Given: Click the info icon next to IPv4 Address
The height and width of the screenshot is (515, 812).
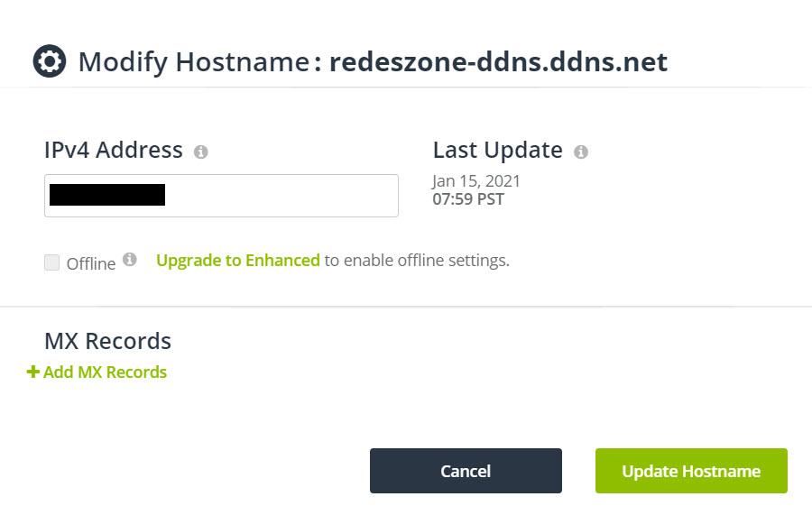Looking at the screenshot, I should 201,152.
